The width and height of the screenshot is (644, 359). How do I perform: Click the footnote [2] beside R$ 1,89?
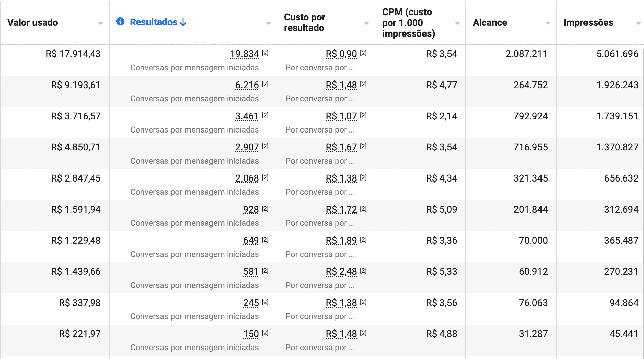coord(363,240)
